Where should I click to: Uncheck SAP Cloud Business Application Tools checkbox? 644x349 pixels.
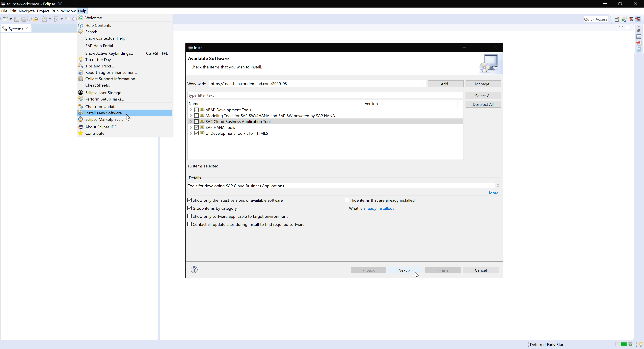click(196, 122)
